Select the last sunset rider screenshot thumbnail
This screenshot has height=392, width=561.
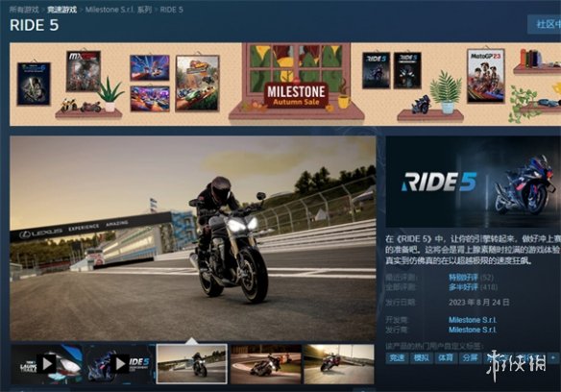pos(338,364)
